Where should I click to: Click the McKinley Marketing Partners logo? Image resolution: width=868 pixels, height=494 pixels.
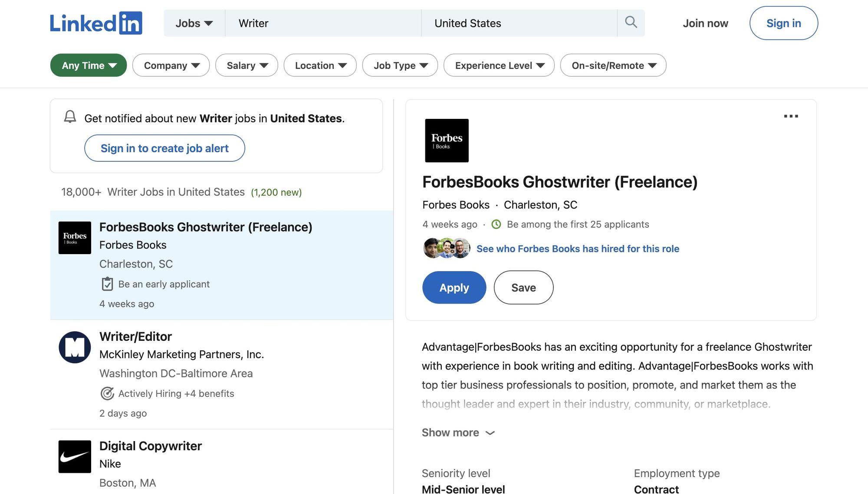[x=74, y=347]
